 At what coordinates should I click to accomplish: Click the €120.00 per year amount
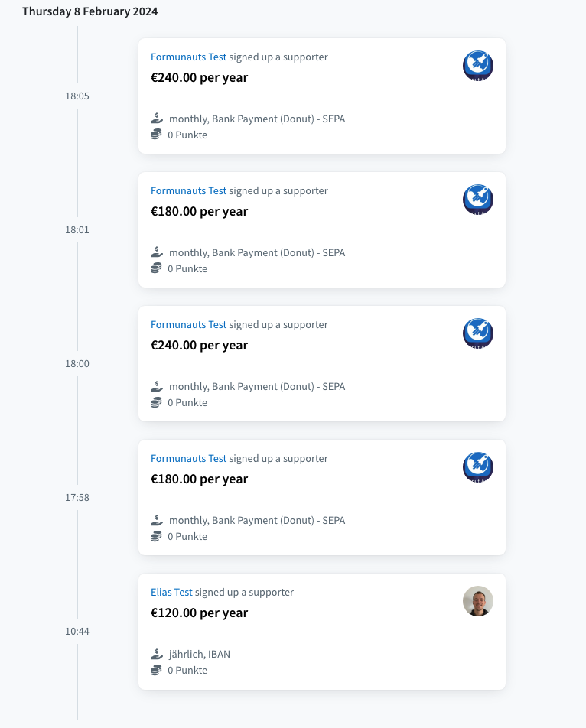(199, 613)
